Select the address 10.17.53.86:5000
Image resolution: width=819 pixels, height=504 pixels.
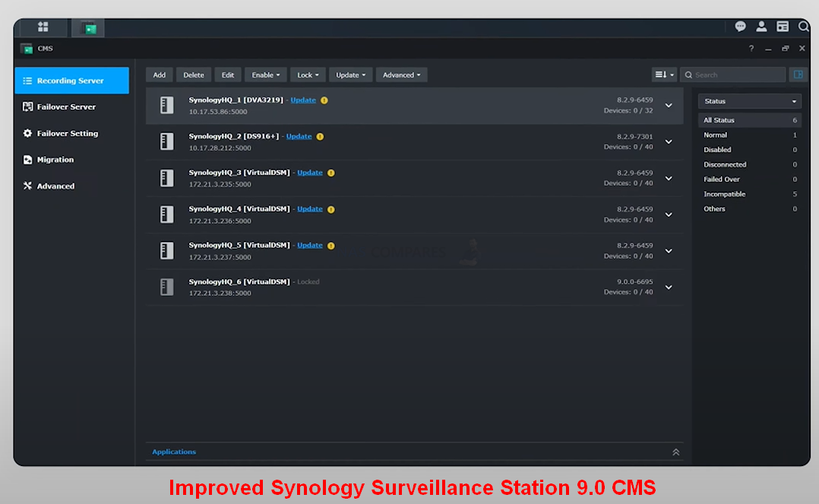(218, 112)
